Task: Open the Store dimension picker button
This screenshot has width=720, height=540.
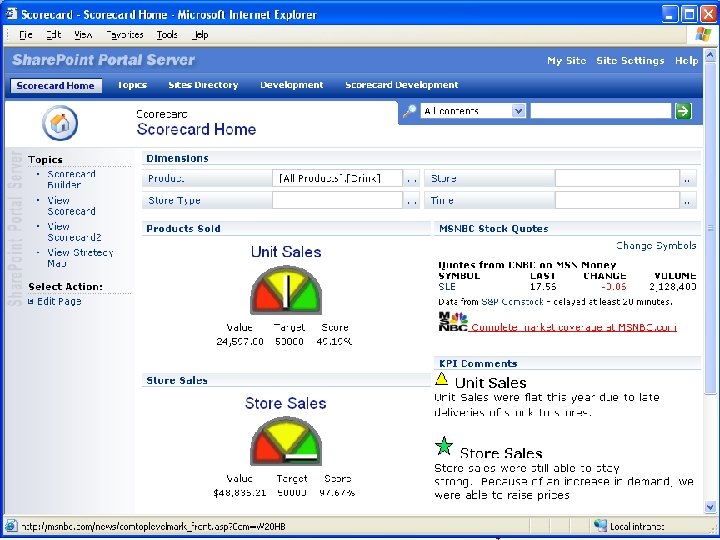Action: [x=687, y=178]
